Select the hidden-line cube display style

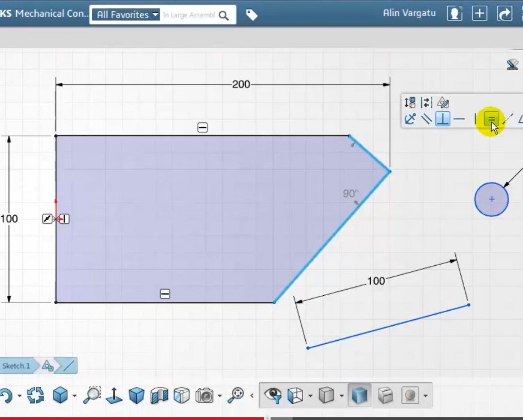[327, 395]
